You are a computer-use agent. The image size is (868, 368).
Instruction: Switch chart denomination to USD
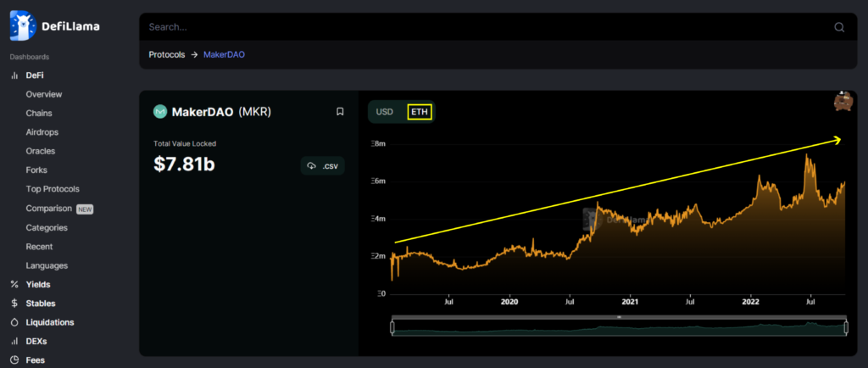click(385, 112)
